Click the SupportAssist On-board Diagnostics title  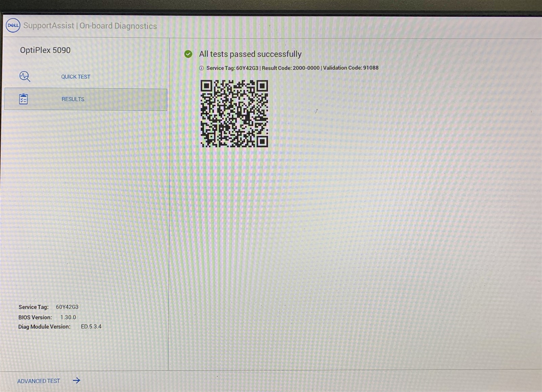point(90,26)
